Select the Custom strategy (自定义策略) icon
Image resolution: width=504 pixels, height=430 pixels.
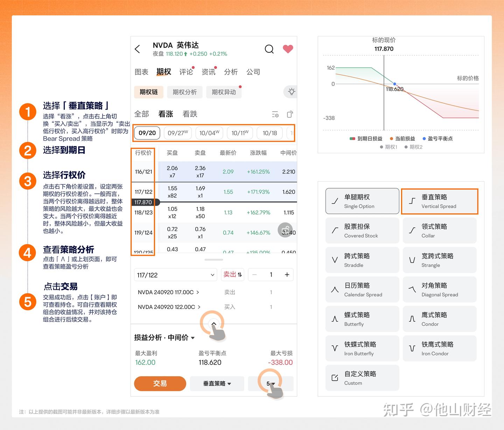click(335, 378)
